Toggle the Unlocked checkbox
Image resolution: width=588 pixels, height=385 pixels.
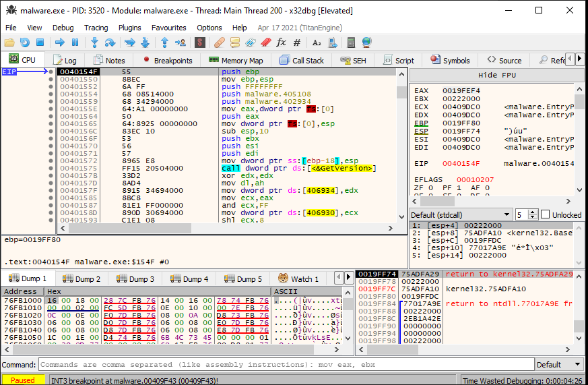546,214
